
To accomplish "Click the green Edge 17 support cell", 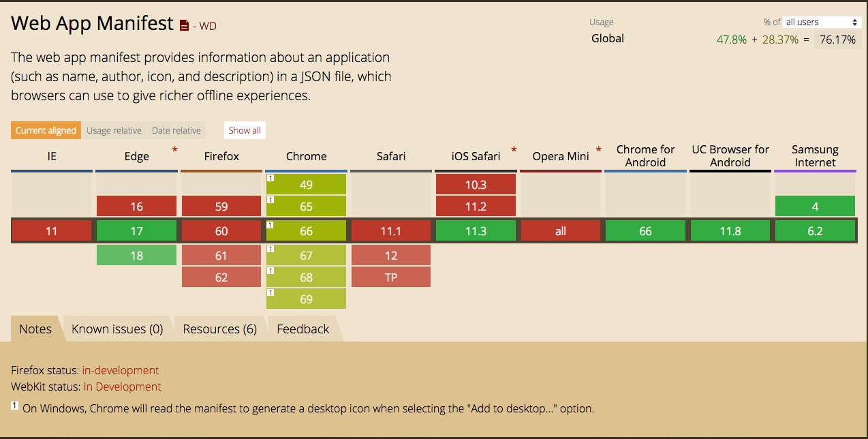I will (x=136, y=231).
